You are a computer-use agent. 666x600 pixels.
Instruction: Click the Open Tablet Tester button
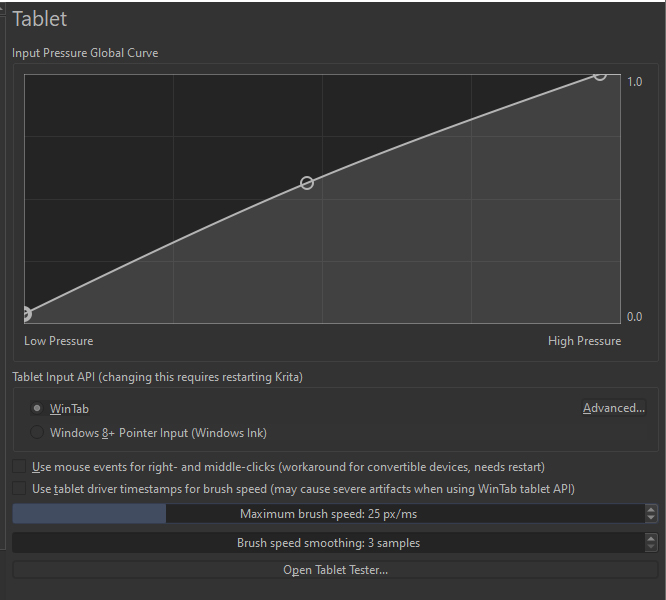coord(335,570)
